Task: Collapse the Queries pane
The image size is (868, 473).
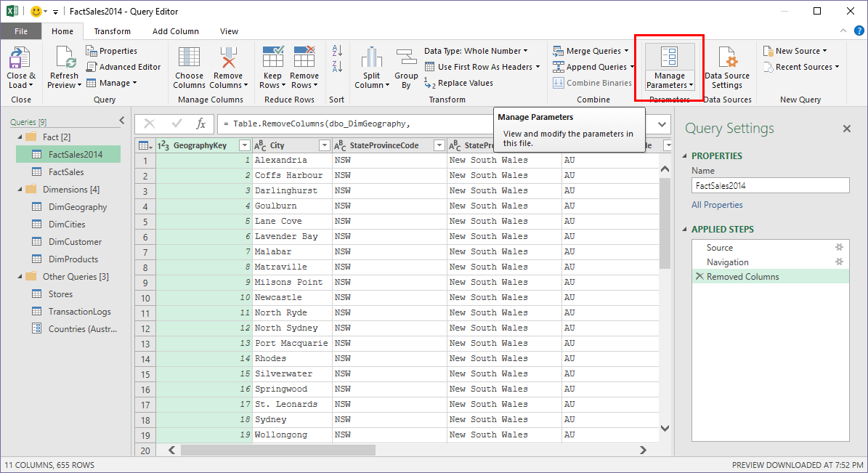Action: (x=122, y=121)
